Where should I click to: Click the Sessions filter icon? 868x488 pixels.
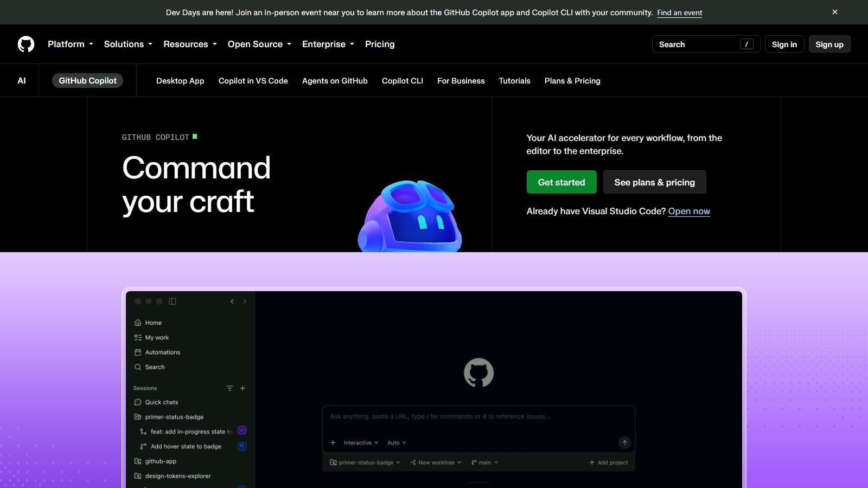(x=229, y=388)
